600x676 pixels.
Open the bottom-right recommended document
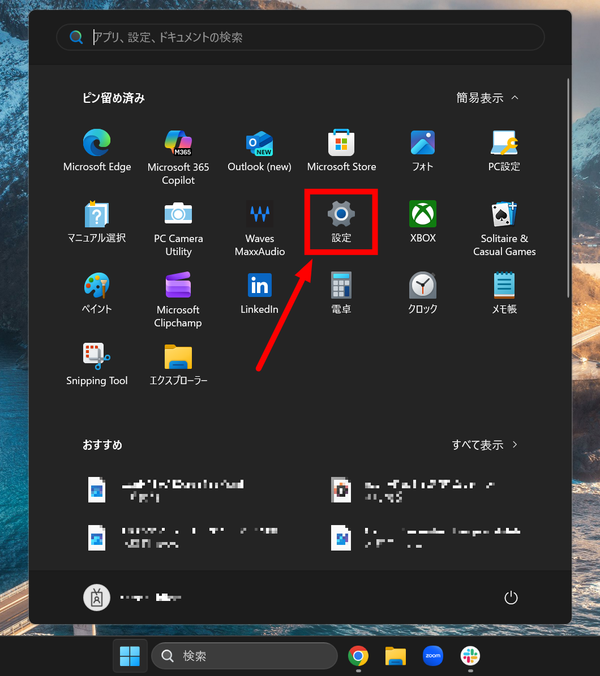point(426,538)
